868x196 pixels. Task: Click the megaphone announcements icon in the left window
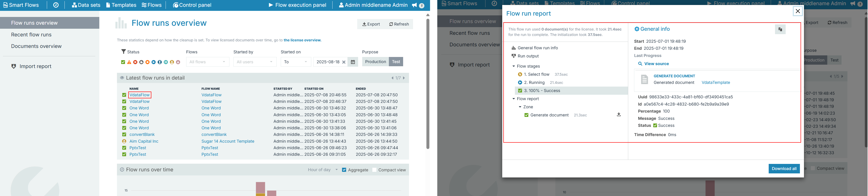point(414,5)
